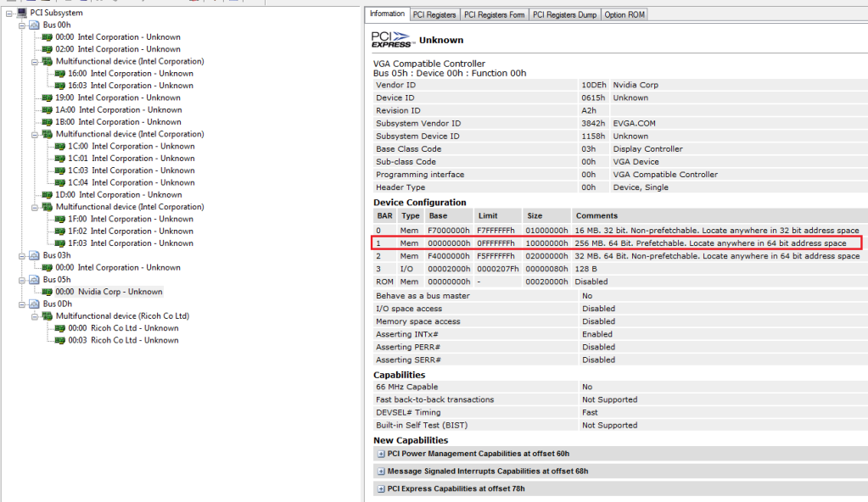
Task: Click card icon of device 1B:00
Action: [47, 122]
